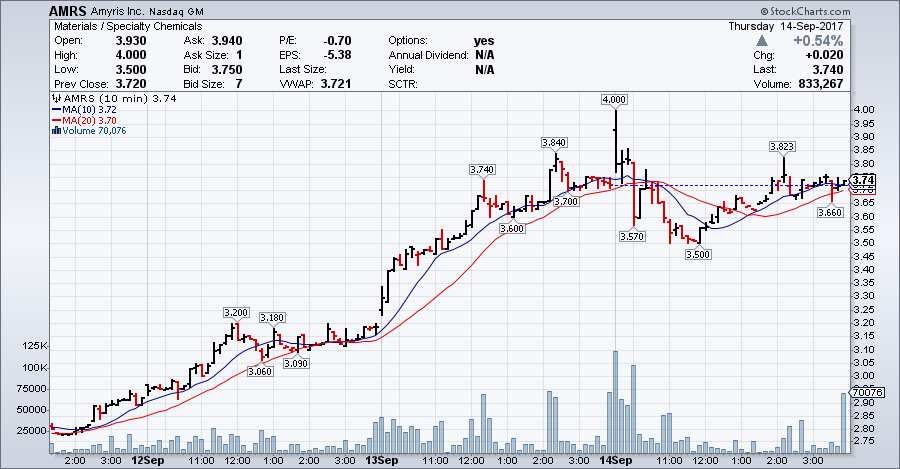Click the current price tag 3.74

pyautogui.click(x=863, y=179)
